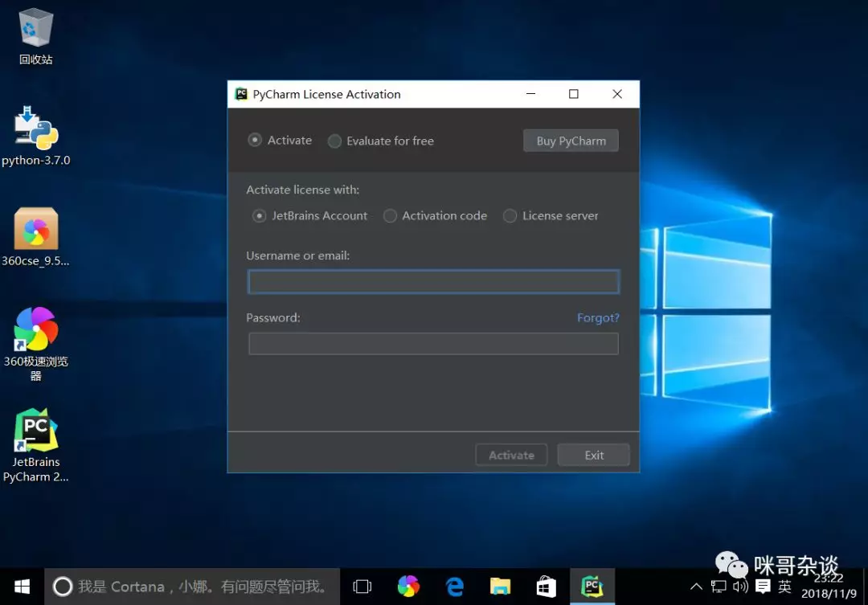Viewport: 868px width, 605px height.
Task: Open the clock showing 2018/11/9
Action: point(829,587)
